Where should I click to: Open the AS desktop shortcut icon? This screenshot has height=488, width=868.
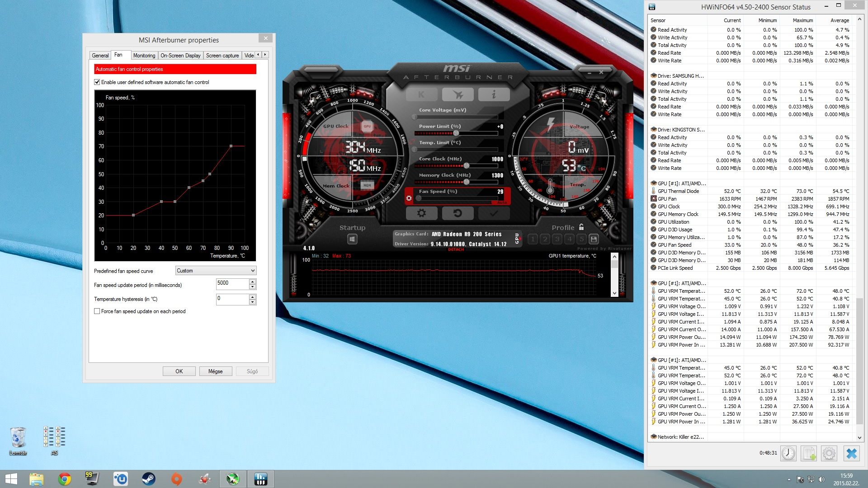(54, 441)
